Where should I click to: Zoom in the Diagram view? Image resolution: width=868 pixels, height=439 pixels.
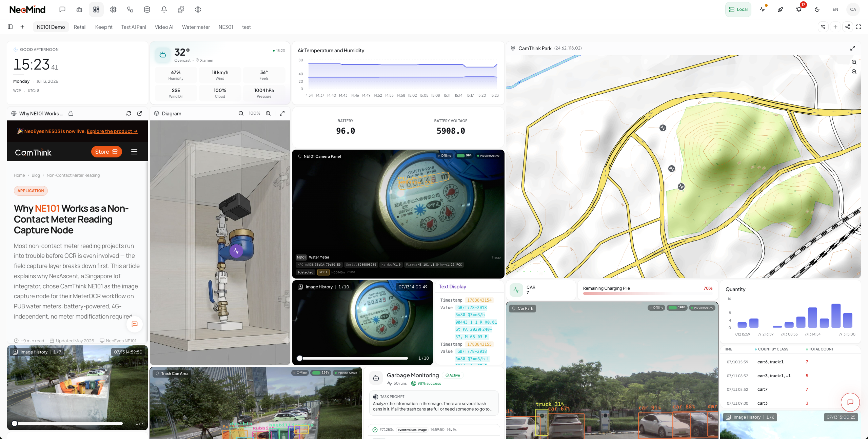tap(268, 113)
